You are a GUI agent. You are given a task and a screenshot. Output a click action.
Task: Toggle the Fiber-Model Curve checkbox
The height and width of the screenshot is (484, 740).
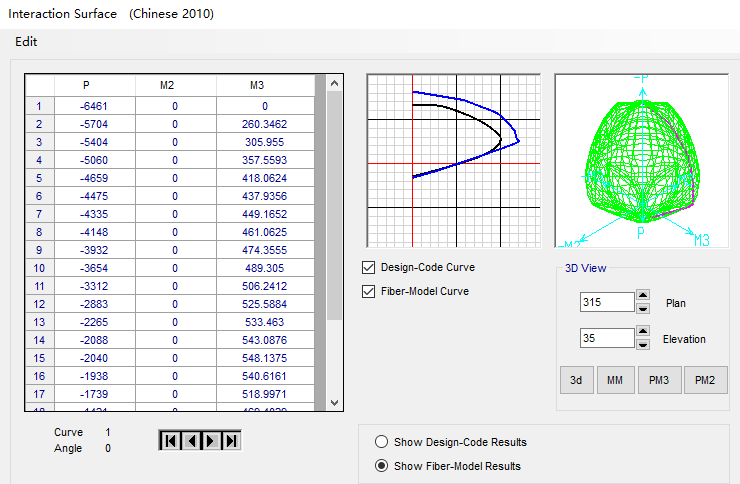(x=370, y=292)
